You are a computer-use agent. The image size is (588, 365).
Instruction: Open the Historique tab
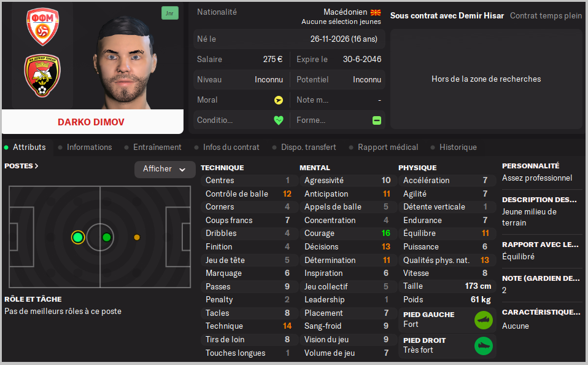458,147
